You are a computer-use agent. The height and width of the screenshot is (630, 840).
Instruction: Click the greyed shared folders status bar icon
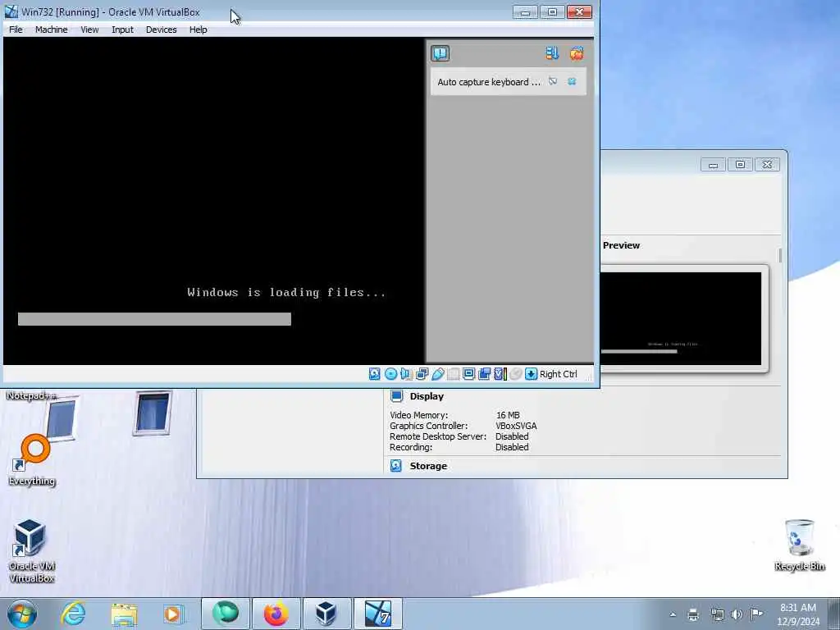453,374
